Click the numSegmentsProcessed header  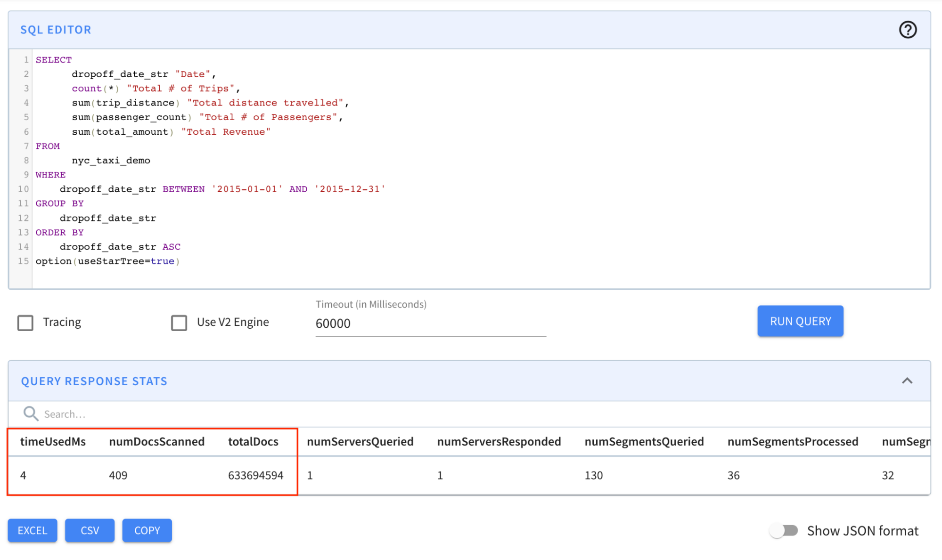click(793, 441)
